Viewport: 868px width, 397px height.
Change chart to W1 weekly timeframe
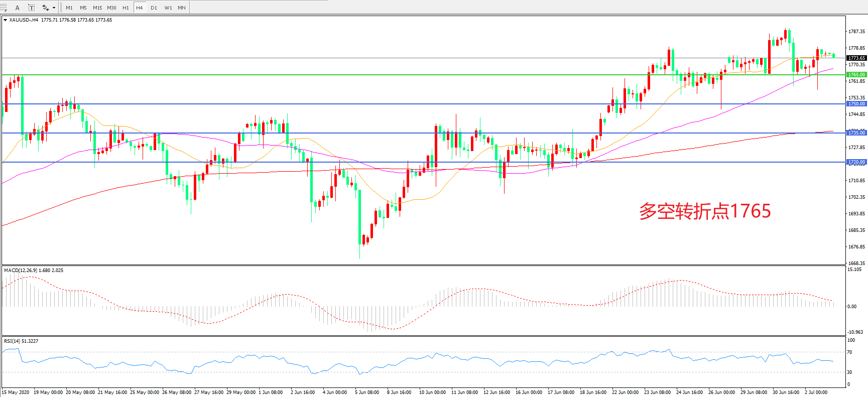[168, 8]
